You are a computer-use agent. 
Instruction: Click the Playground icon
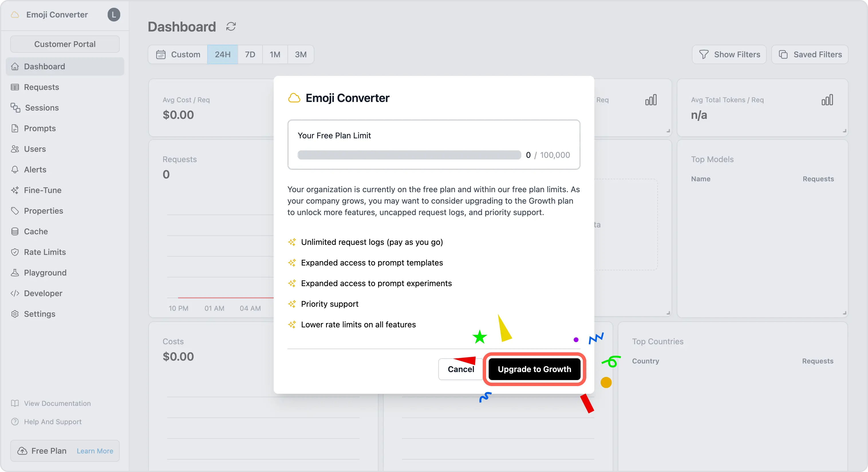[x=15, y=273]
